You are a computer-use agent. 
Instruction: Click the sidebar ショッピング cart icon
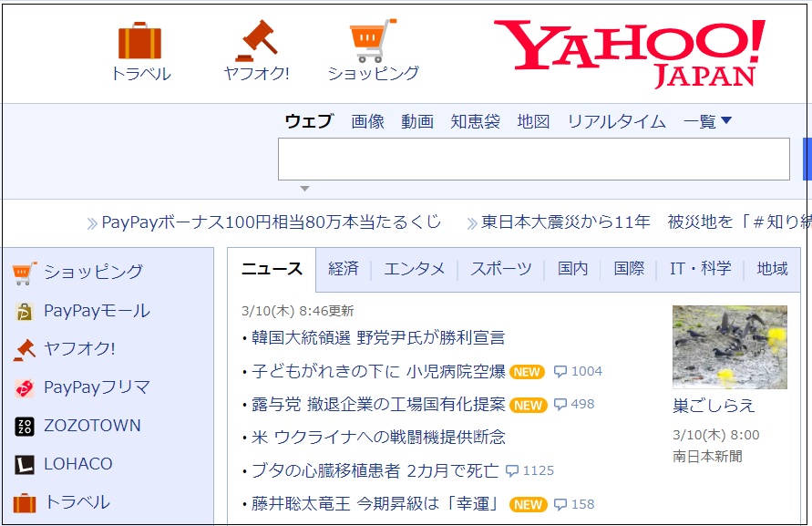25,273
